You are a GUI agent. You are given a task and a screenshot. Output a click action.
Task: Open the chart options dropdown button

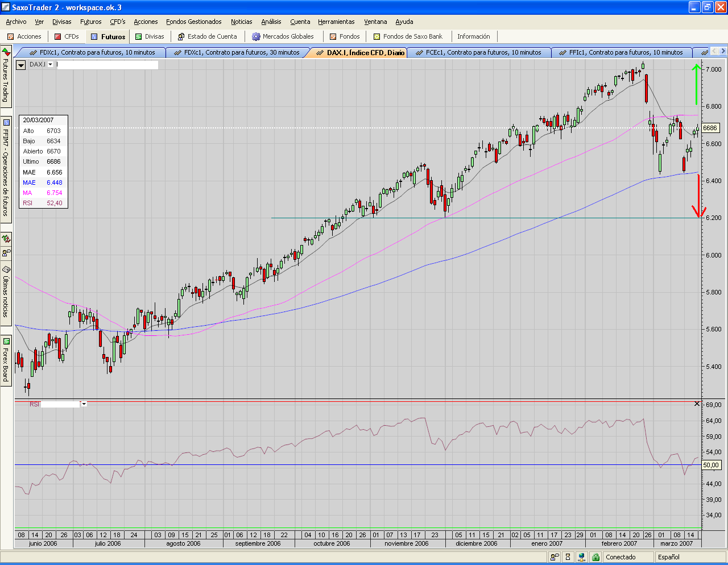[x=21, y=65]
